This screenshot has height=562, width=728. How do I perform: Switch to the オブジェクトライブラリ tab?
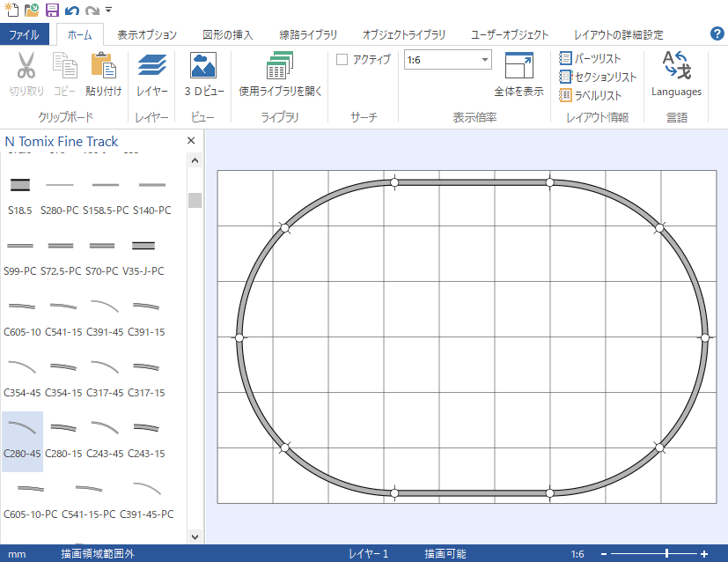tap(404, 35)
